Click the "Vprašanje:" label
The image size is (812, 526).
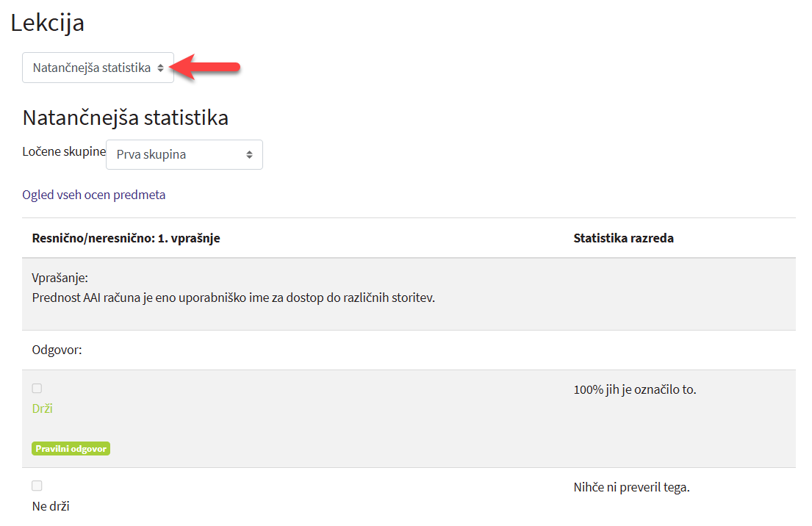pyautogui.click(x=60, y=278)
